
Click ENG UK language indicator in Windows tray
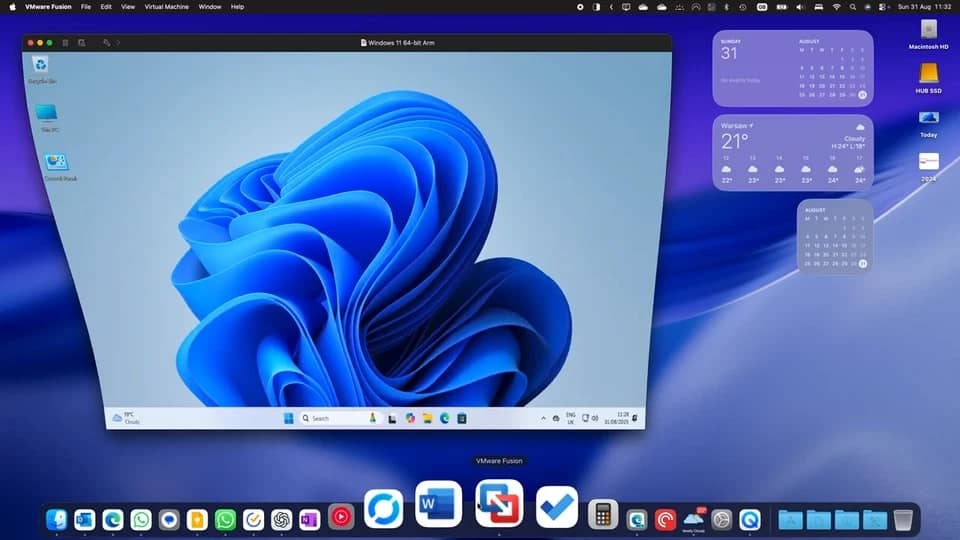tap(571, 418)
